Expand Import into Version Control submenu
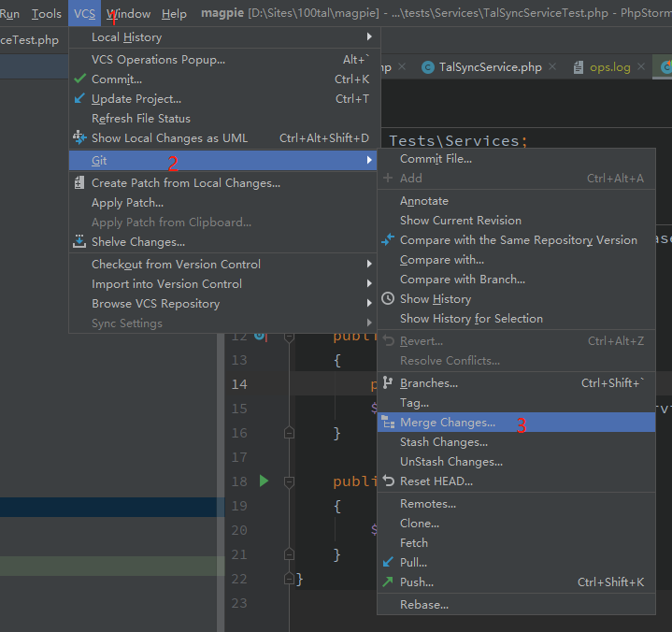The width and height of the screenshot is (672, 632). [x=224, y=284]
